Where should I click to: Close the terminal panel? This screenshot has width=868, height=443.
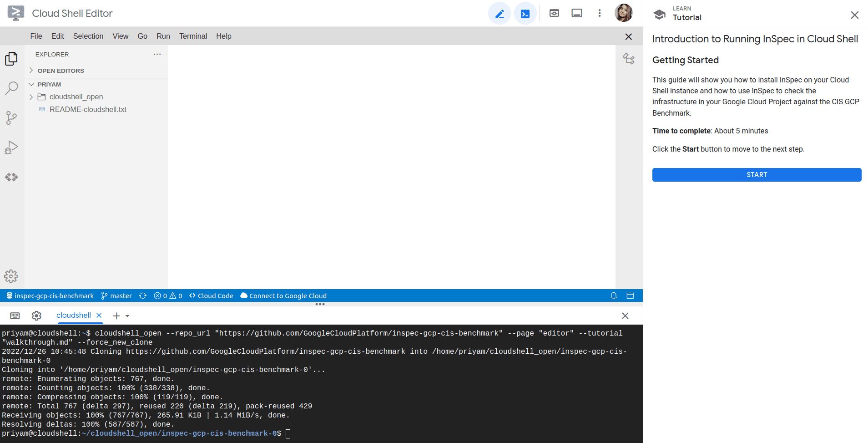[x=625, y=316]
